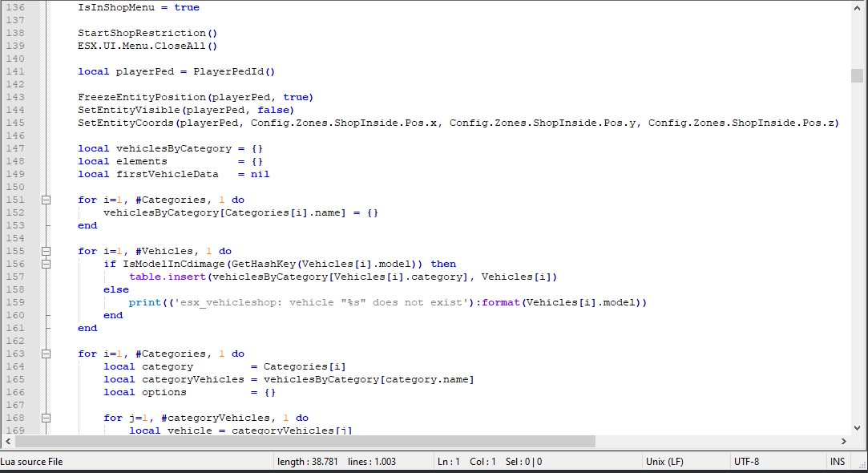
Task: Click the print keyword on line 159
Action: pyautogui.click(x=145, y=302)
